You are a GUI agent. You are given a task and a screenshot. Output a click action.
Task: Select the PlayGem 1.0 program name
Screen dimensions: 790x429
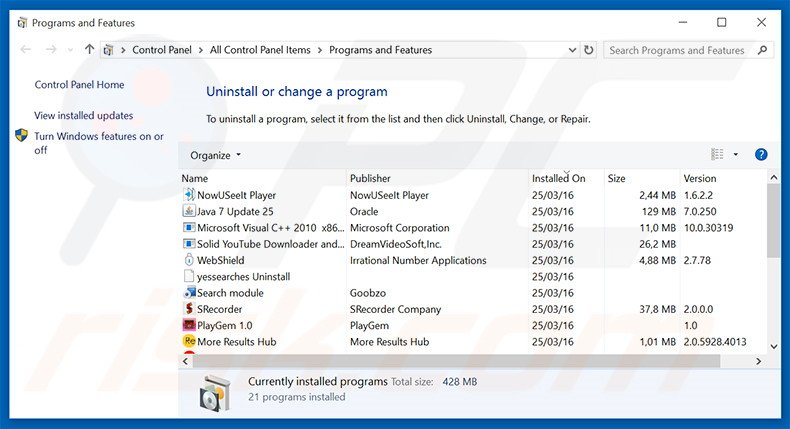(x=225, y=325)
